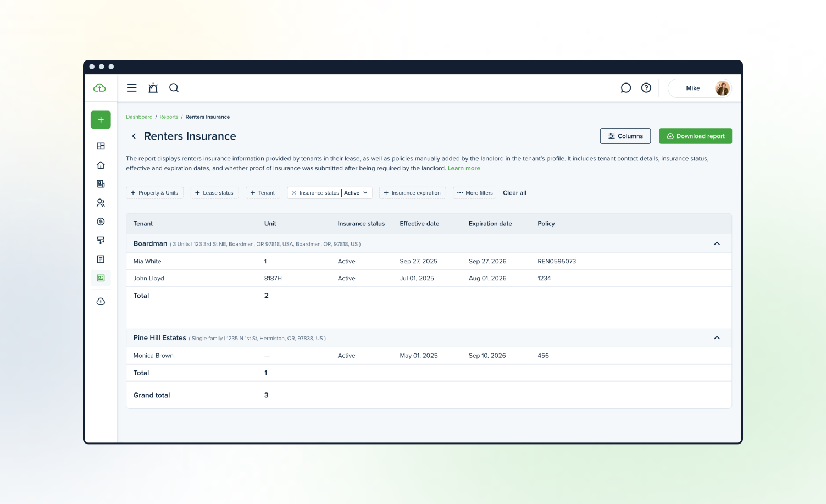
Task: Click the Download report button
Action: (x=695, y=136)
